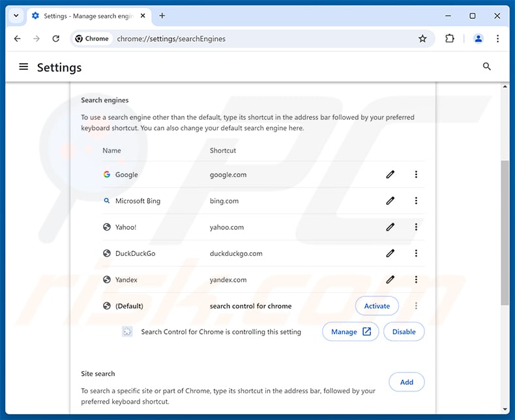
Task: Edit the Yandex search engine entry
Action: tap(390, 279)
